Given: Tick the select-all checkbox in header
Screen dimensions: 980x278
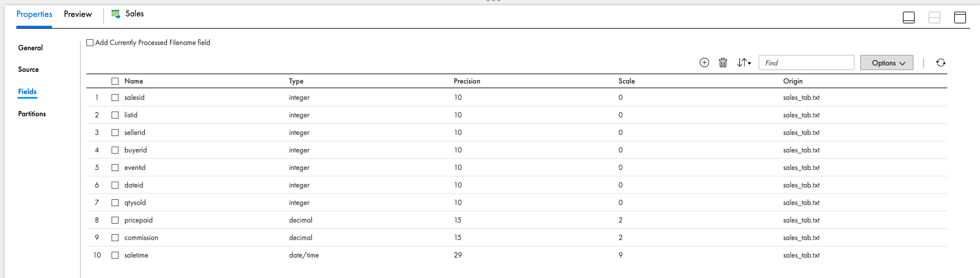Looking at the screenshot, I should point(115,81).
